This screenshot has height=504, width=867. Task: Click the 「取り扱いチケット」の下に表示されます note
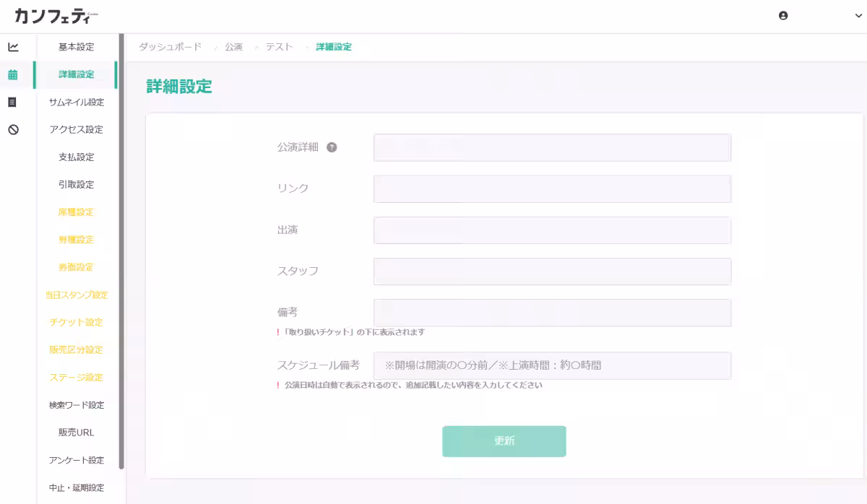point(350,332)
